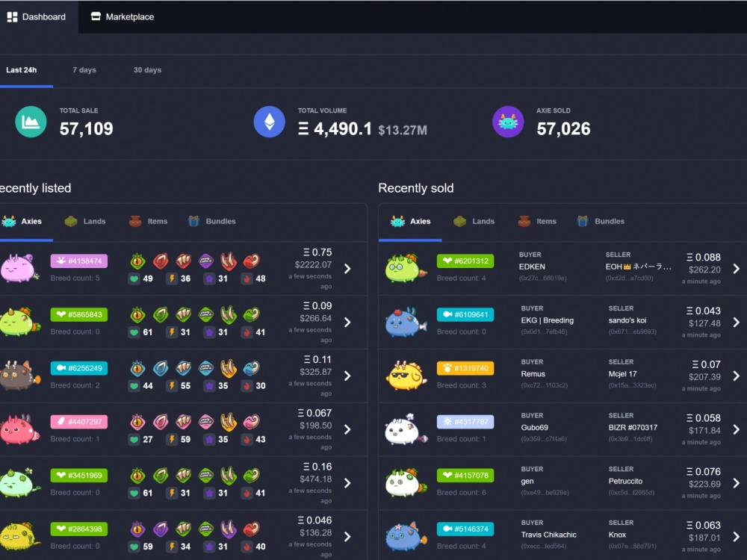Image resolution: width=747 pixels, height=560 pixels.
Task: Open listed axie badge #6256249
Action: click(79, 368)
